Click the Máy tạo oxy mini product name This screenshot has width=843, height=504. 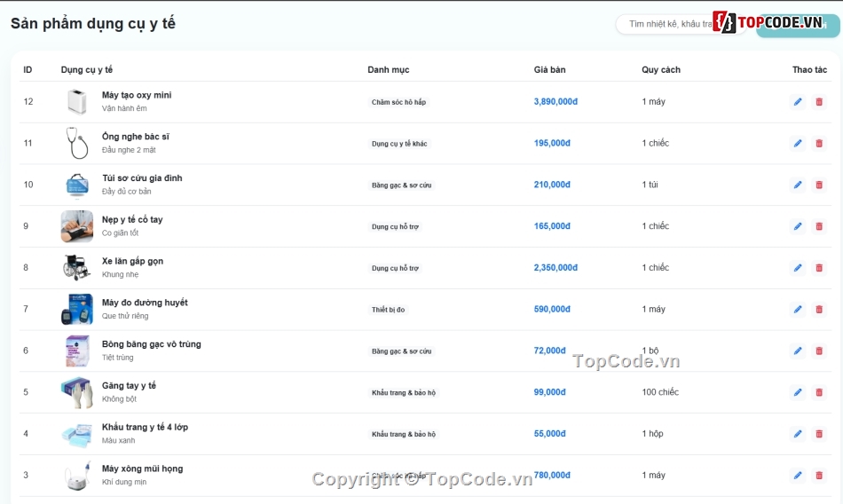point(137,95)
